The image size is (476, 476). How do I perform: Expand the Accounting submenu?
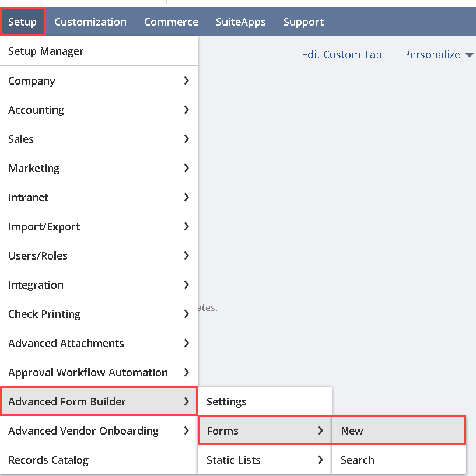(36, 110)
